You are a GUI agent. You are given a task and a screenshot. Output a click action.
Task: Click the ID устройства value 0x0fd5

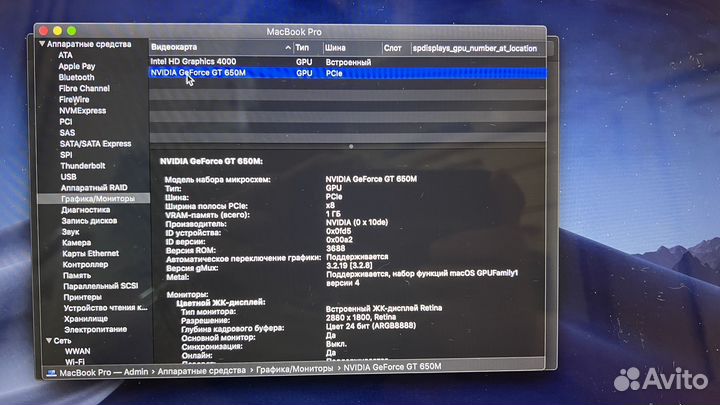338,231
